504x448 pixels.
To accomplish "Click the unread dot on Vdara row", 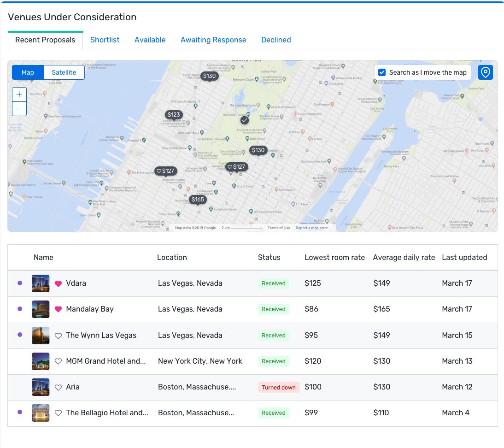I will click(20, 283).
